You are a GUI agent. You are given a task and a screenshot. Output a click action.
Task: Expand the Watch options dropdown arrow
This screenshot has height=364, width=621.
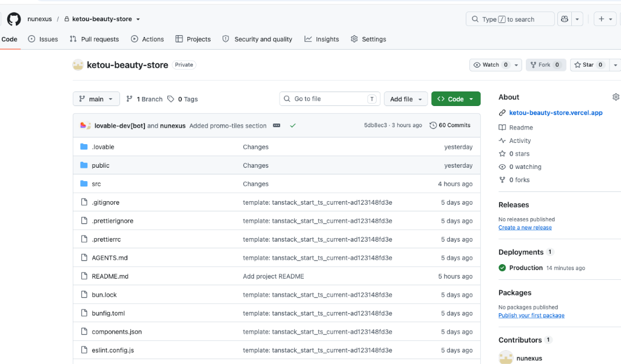(517, 65)
